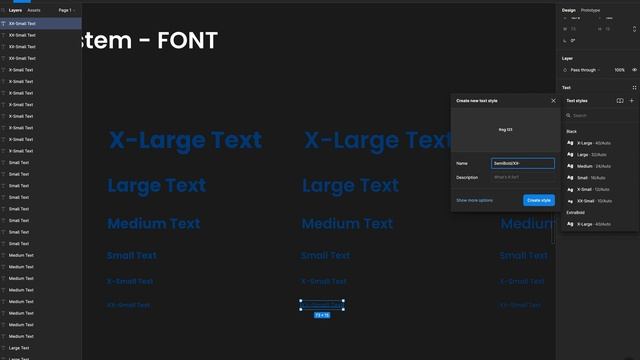Apply the XX-Small 10/Auto text style

[594, 201]
